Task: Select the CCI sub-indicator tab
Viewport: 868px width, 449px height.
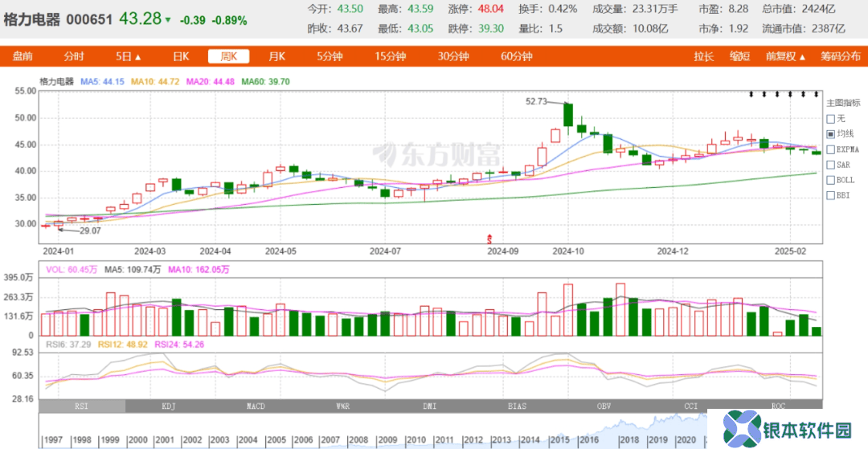Action: coord(690,406)
